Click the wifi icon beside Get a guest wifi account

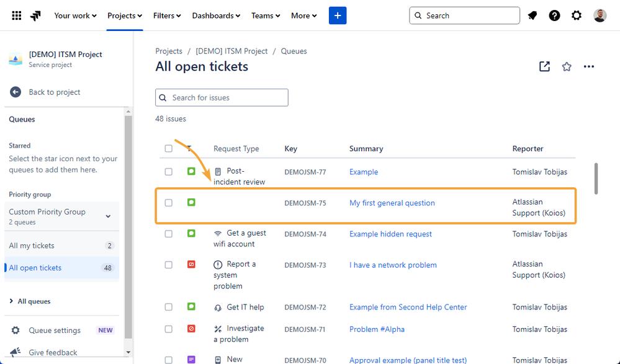click(x=218, y=233)
